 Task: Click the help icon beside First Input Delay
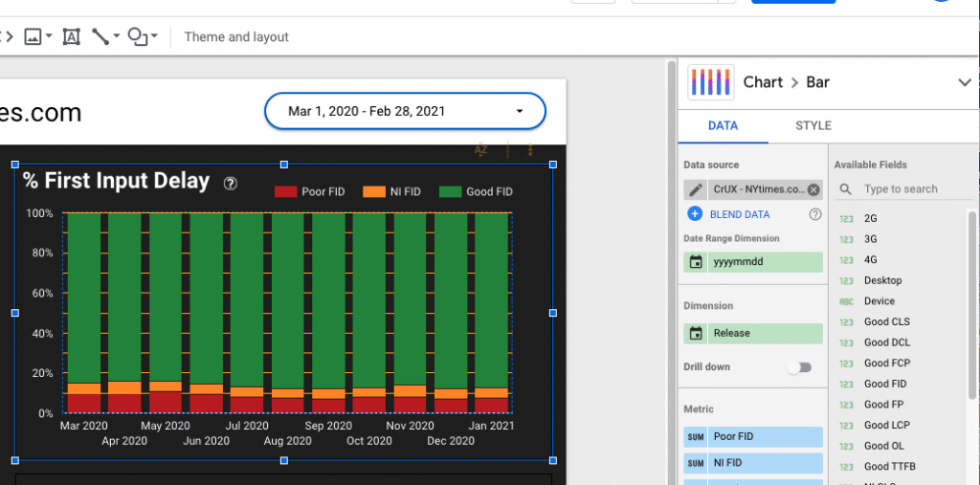[x=231, y=183]
